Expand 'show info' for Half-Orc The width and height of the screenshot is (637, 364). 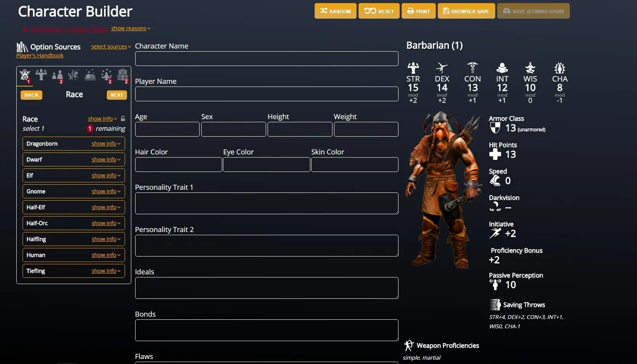point(106,223)
